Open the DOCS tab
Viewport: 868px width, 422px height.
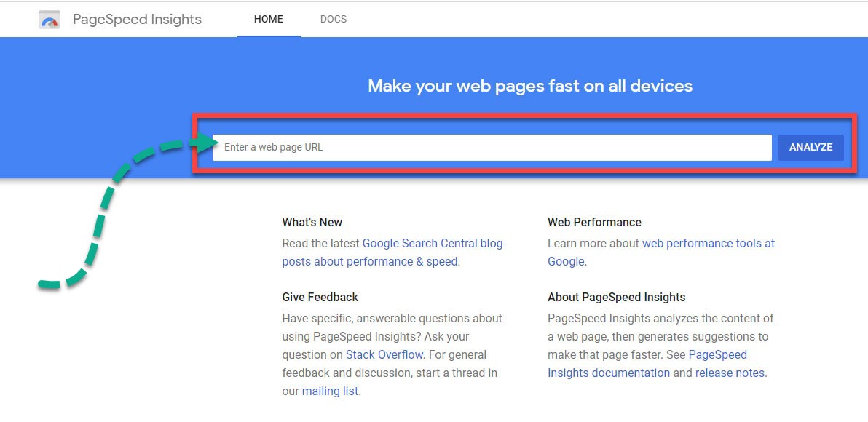click(334, 19)
